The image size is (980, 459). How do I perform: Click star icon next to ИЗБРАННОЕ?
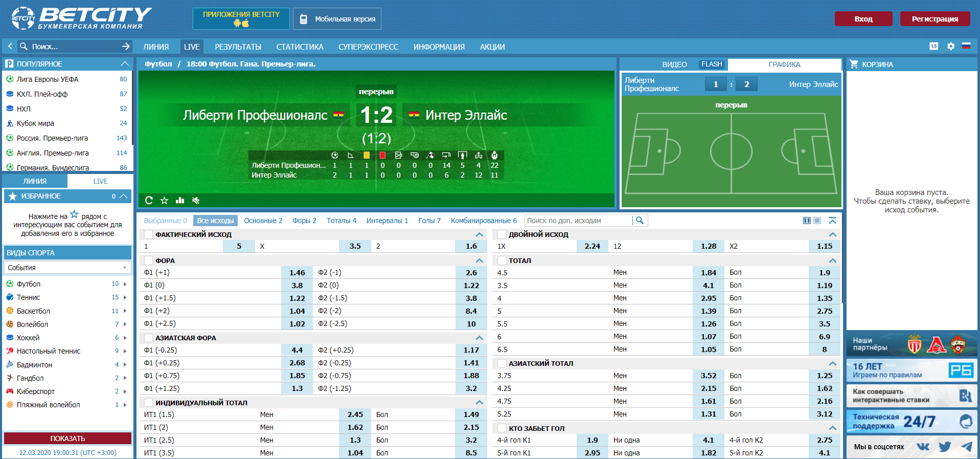pyautogui.click(x=13, y=196)
